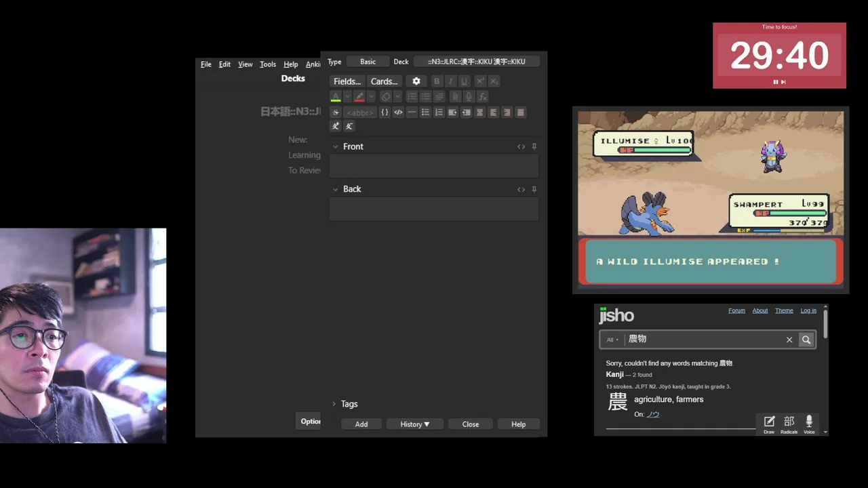Insert a horizontal rule line
This screenshot has height=488, width=868.
pyautogui.click(x=412, y=113)
